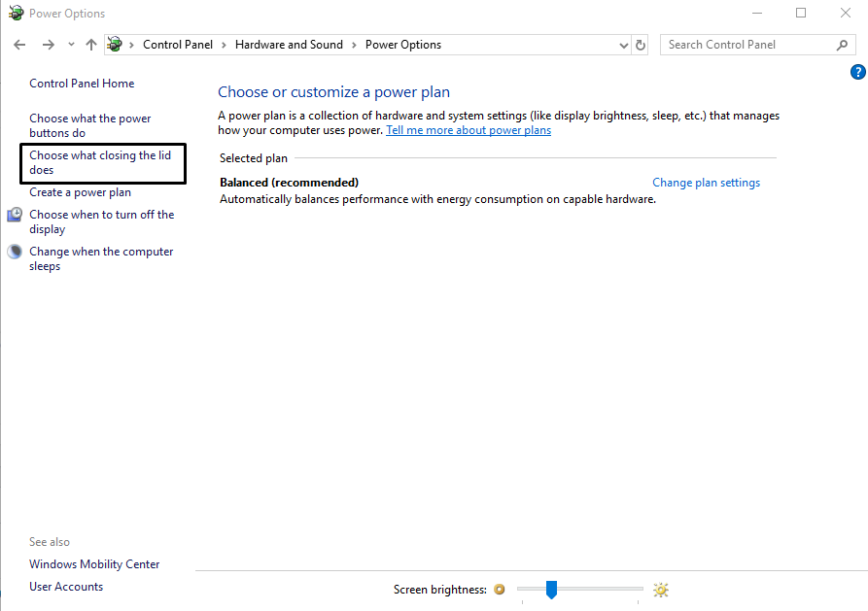Click the display timeout monitor icon
This screenshot has width=868, height=611.
15,215
